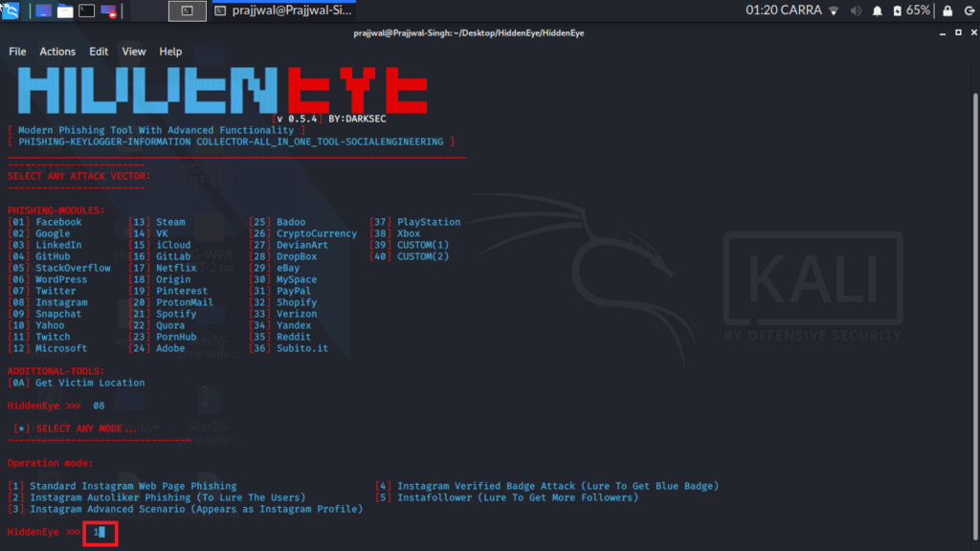Open the View menu
Viewport: 980px width, 551px height.
click(134, 52)
